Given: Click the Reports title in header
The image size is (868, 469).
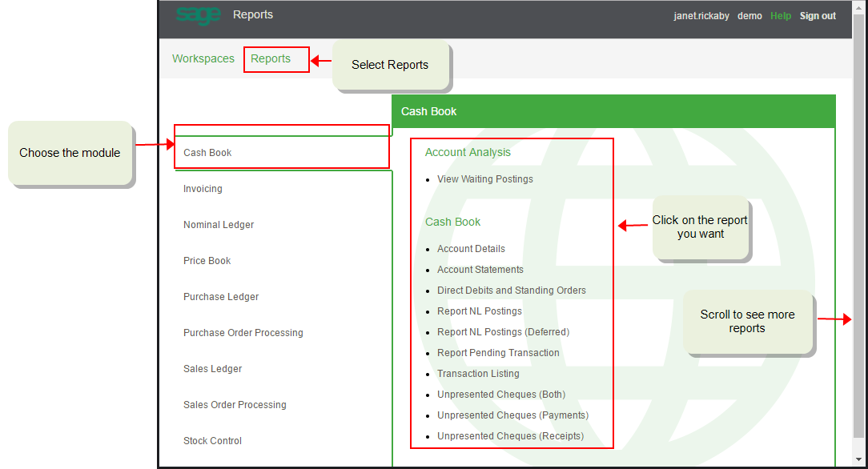Looking at the screenshot, I should pyautogui.click(x=253, y=15).
